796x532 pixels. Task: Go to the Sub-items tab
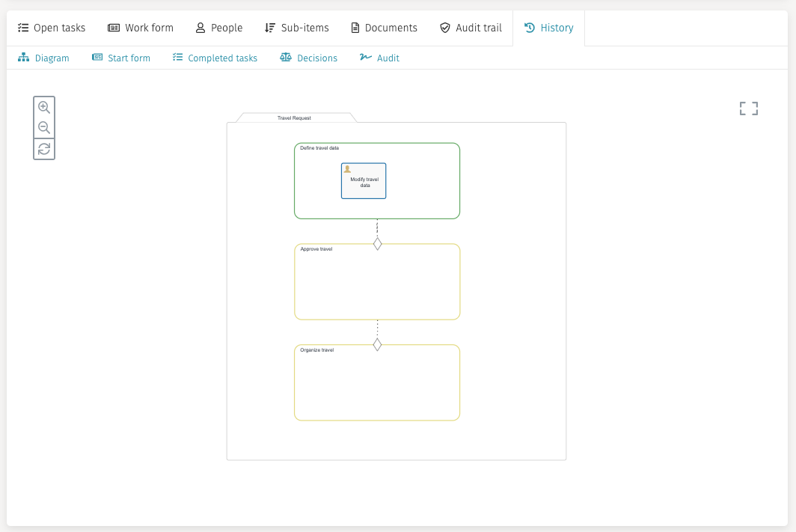tap(297, 28)
